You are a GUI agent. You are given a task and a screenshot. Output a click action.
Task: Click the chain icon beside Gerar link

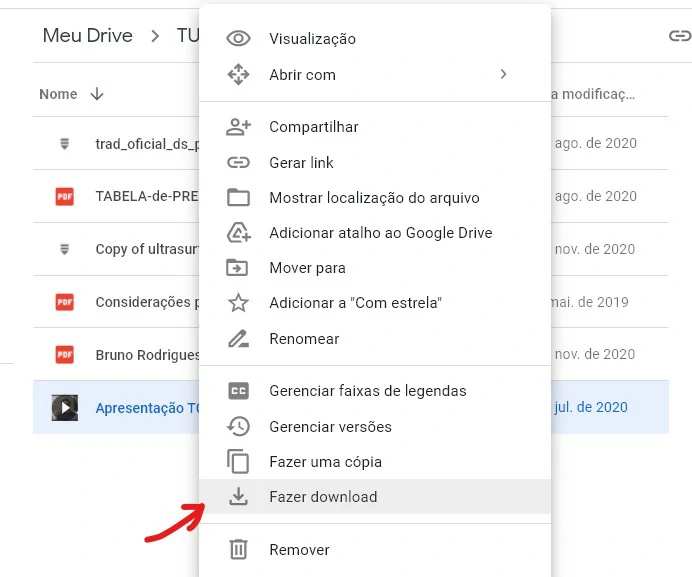coord(238,162)
